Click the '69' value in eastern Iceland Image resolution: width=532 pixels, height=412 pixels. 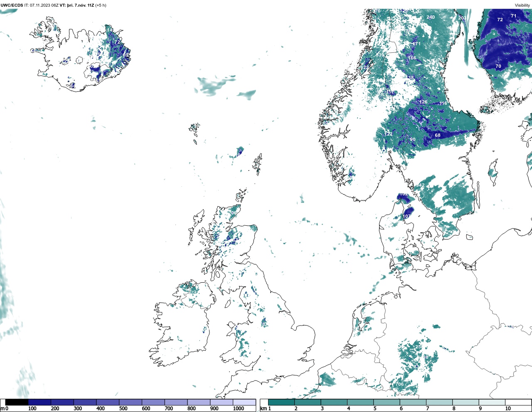pyautogui.click(x=126, y=55)
